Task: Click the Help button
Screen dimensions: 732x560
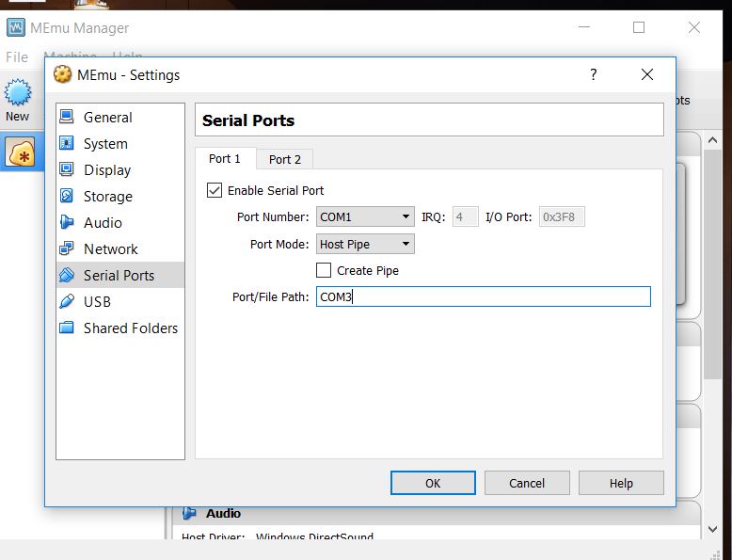Action: (x=621, y=483)
